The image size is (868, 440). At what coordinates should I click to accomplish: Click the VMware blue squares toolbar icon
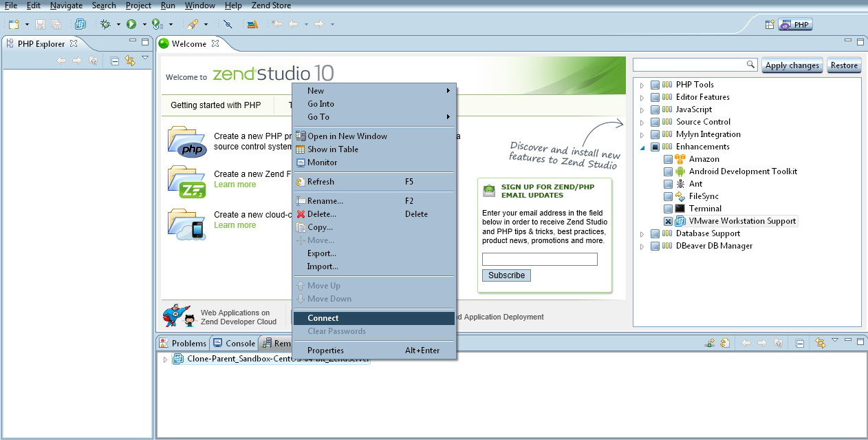(80, 24)
